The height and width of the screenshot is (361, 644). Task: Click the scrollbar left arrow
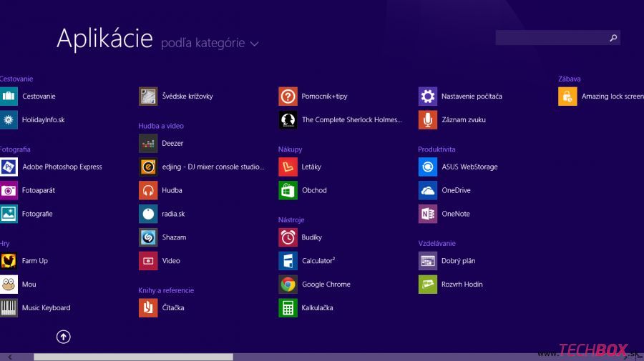[10, 357]
